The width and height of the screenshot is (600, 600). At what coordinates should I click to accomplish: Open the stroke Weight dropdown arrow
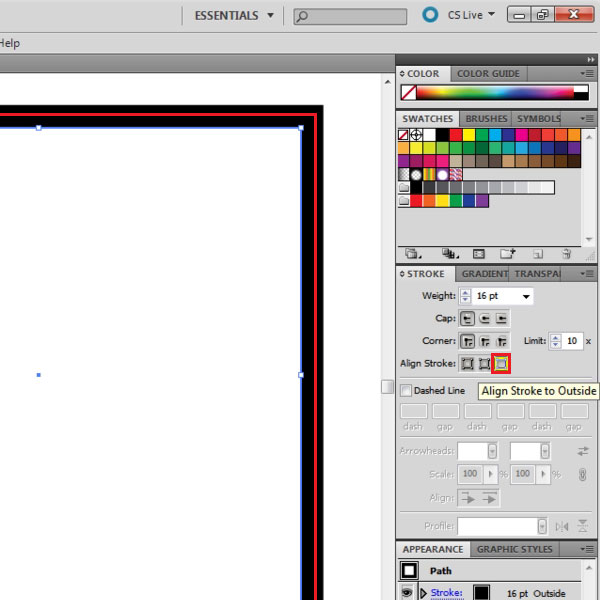coord(526,296)
